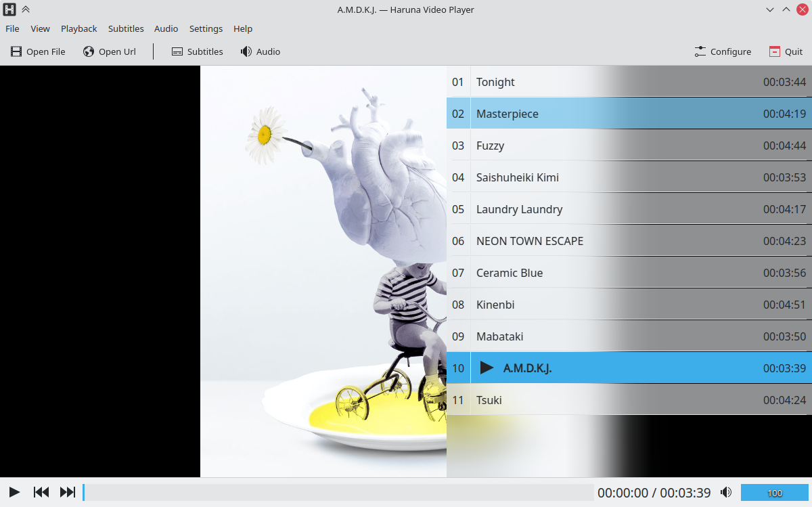Mute audio with the speaker icon
Screen dimensions: 812x507
(726, 492)
